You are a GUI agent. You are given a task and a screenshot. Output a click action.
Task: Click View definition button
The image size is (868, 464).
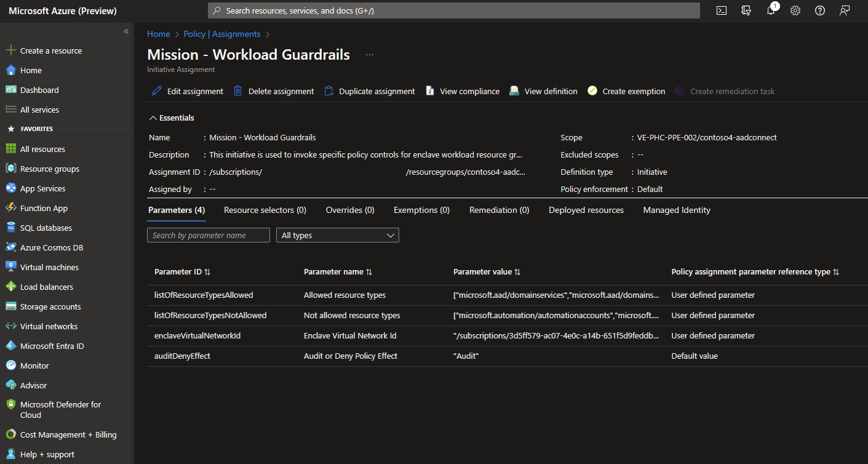tap(543, 91)
